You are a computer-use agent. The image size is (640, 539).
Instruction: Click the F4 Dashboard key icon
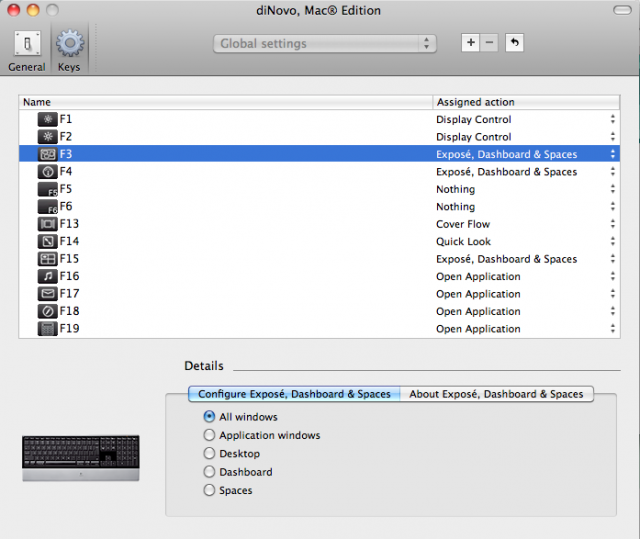pyautogui.click(x=47, y=172)
